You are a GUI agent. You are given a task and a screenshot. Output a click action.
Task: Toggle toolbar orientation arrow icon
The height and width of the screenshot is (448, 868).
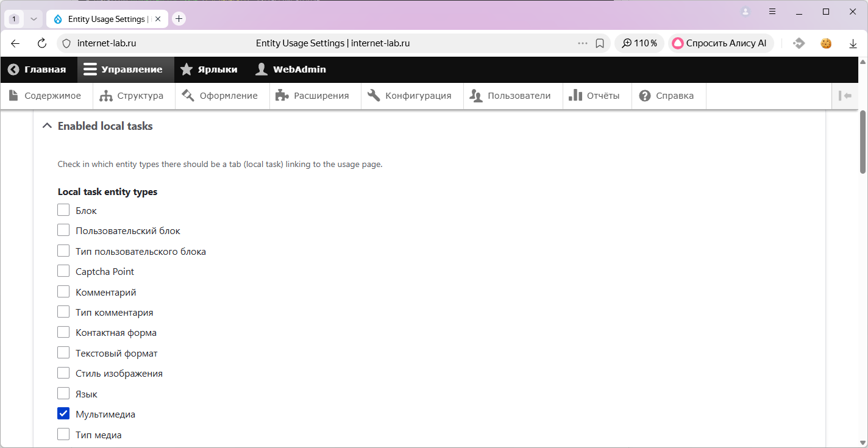[x=845, y=96]
